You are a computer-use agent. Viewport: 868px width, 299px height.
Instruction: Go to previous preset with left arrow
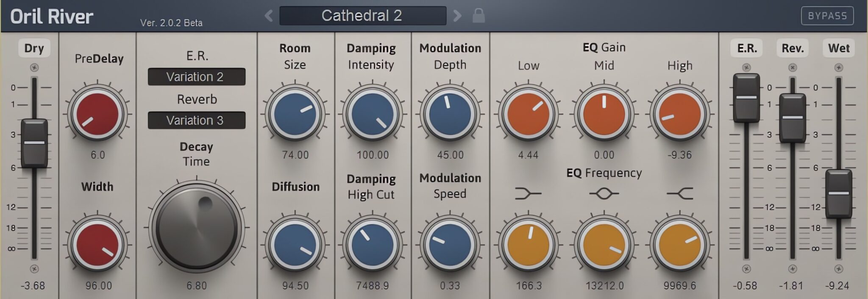tap(269, 16)
